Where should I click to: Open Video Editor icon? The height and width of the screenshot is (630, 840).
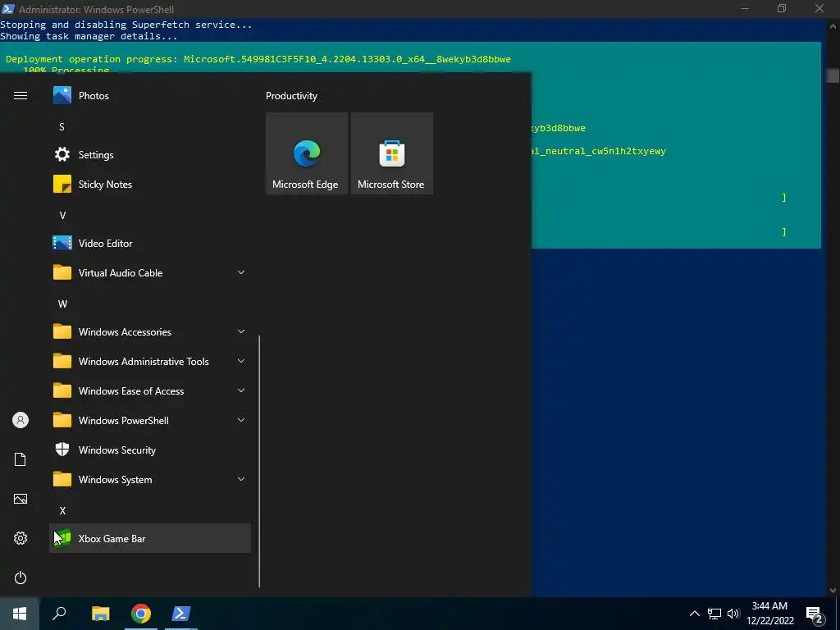62,243
